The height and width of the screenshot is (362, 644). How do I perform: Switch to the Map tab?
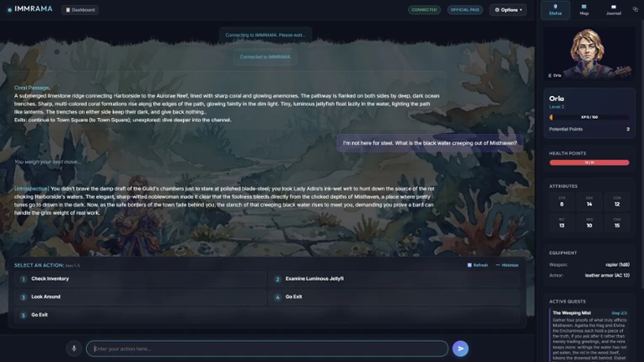pos(584,10)
